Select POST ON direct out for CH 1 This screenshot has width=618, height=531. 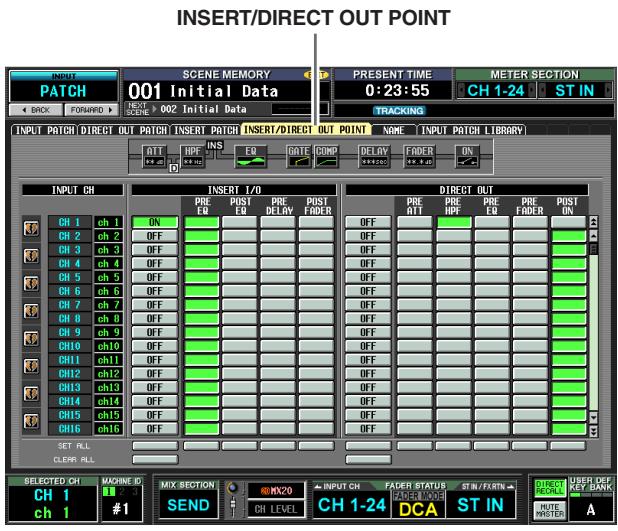[x=568, y=222]
